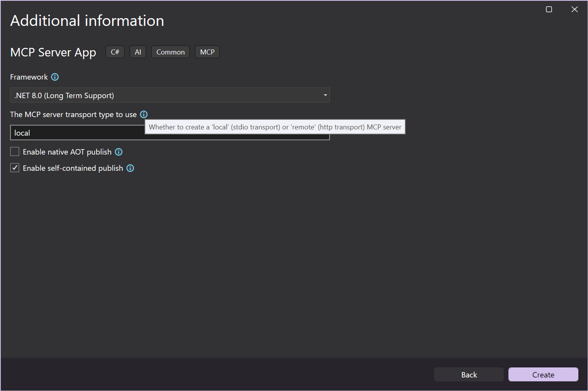Screen dimensions: 588x391
Task: Click the transport tooltip text
Action: 275,127
